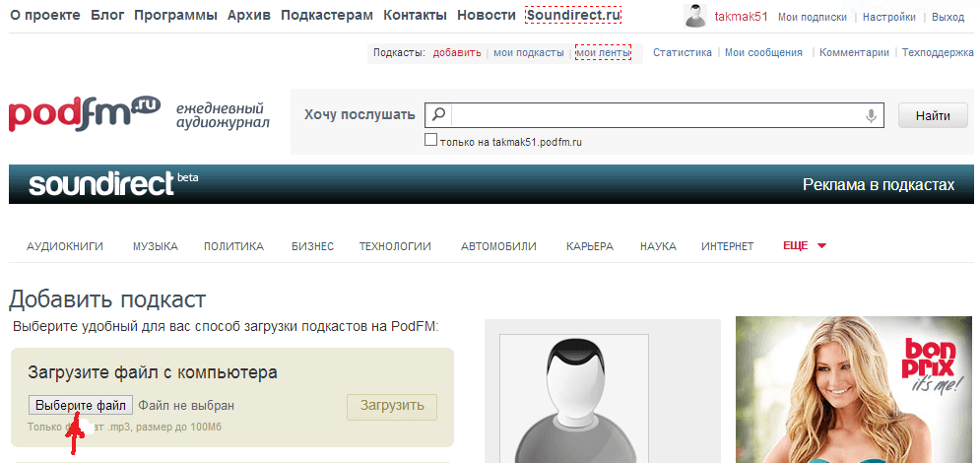Image resolution: width=980 pixels, height=463 pixels.
Task: Open 'Реклама в подкастах' link
Action: pyautogui.click(x=879, y=184)
